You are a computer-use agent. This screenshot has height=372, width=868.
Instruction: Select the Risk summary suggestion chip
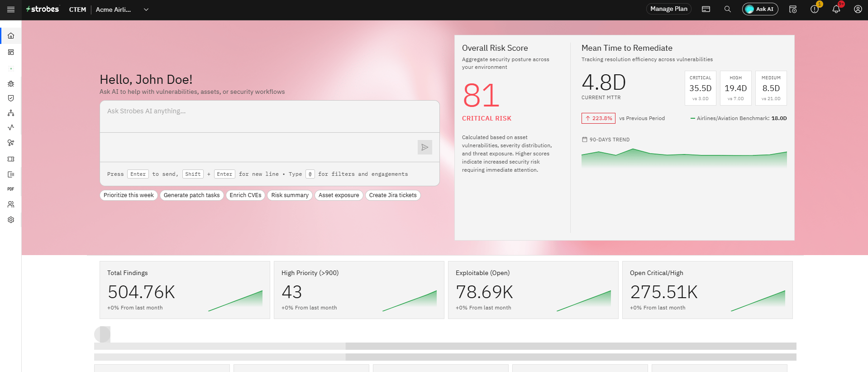[290, 195]
